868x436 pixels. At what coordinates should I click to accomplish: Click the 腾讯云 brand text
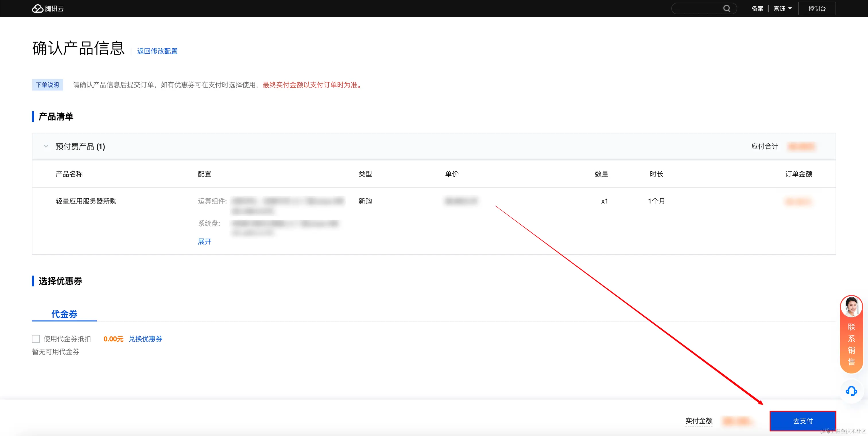click(x=54, y=8)
